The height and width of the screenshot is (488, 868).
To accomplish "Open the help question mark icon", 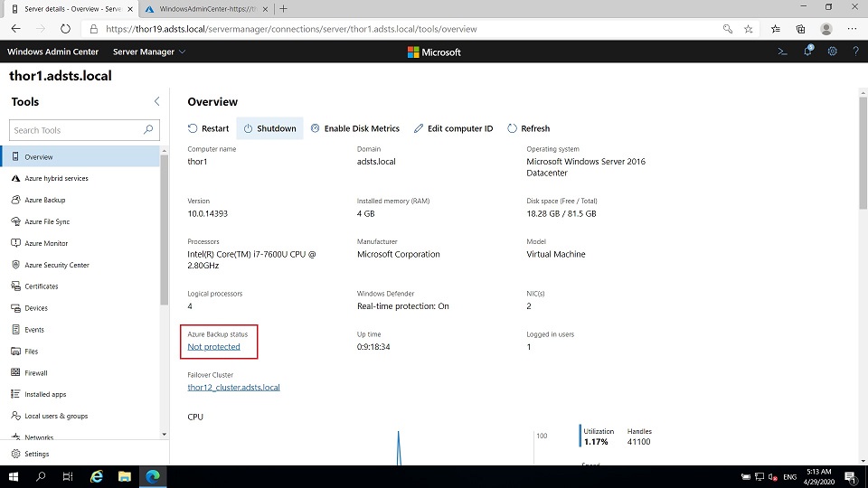I will [x=856, y=52].
